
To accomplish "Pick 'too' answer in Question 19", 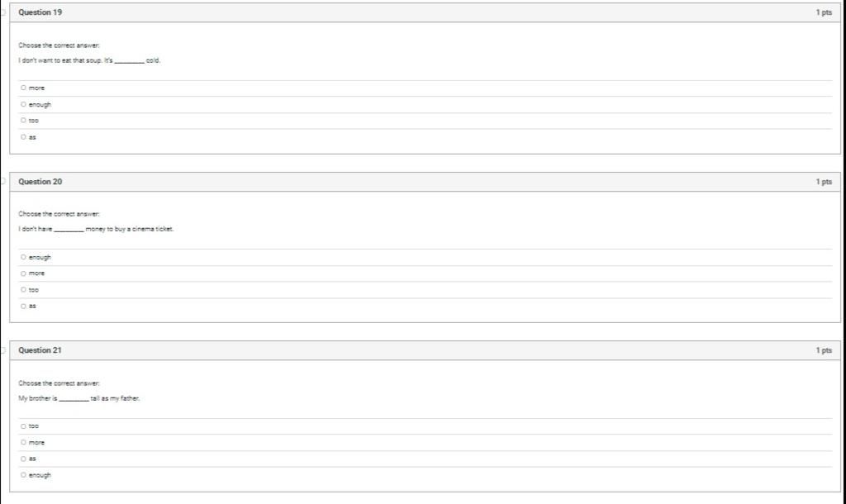I will click(x=23, y=121).
